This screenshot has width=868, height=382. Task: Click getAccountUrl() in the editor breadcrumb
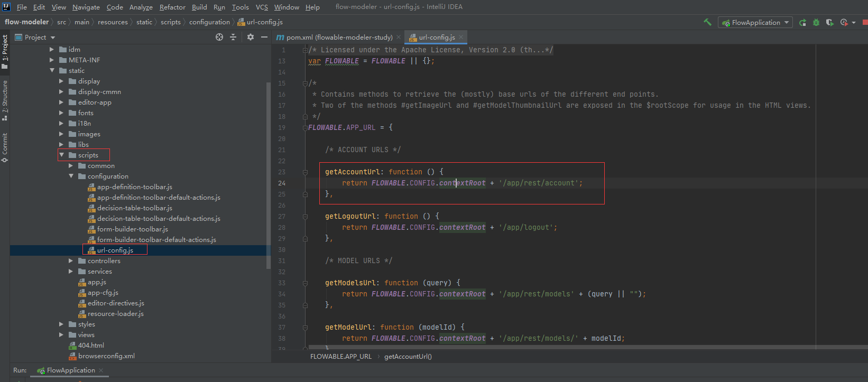click(x=408, y=356)
